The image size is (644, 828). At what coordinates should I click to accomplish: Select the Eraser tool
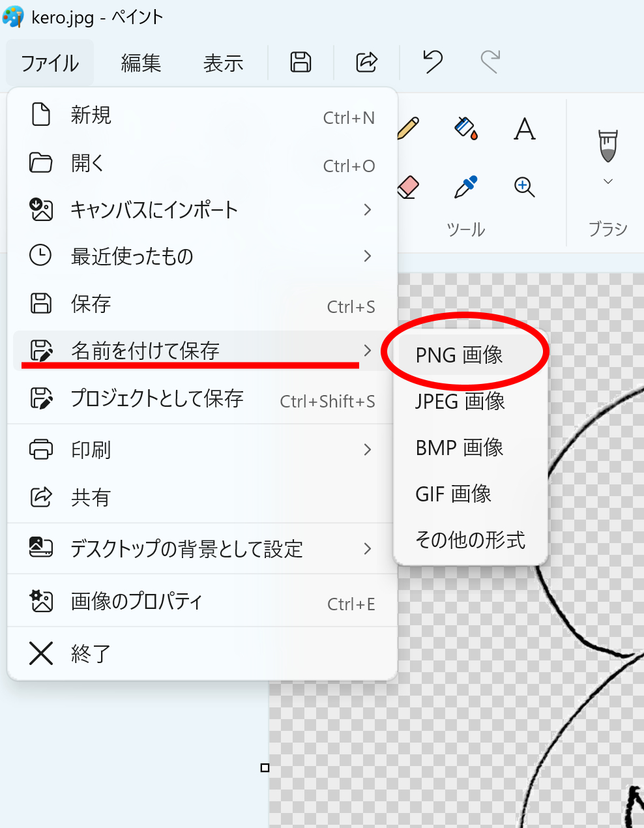(409, 187)
